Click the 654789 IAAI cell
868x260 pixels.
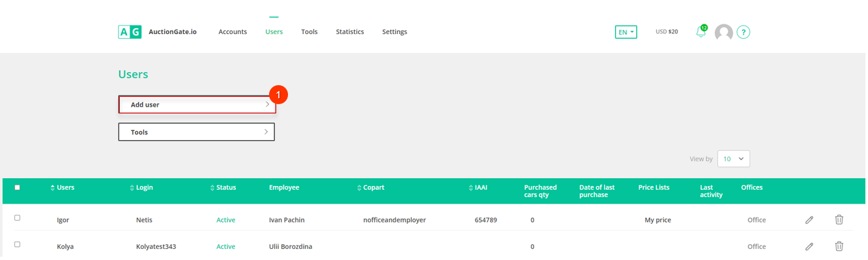click(486, 220)
